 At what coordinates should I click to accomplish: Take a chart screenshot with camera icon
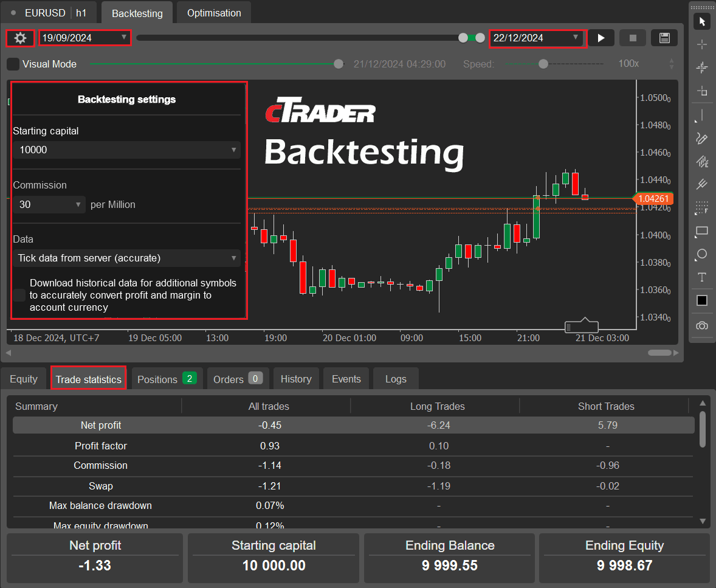tap(702, 326)
